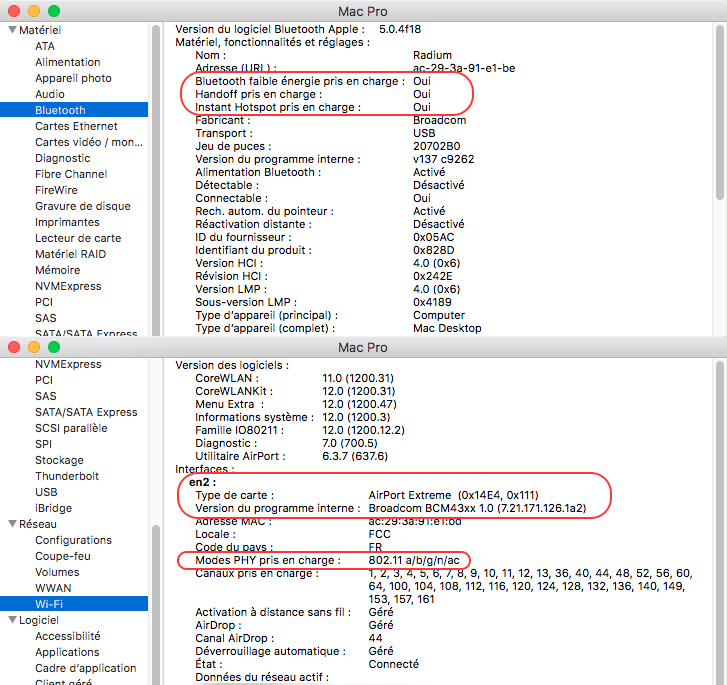Select Alimentation in the sidebar

[x=68, y=62]
